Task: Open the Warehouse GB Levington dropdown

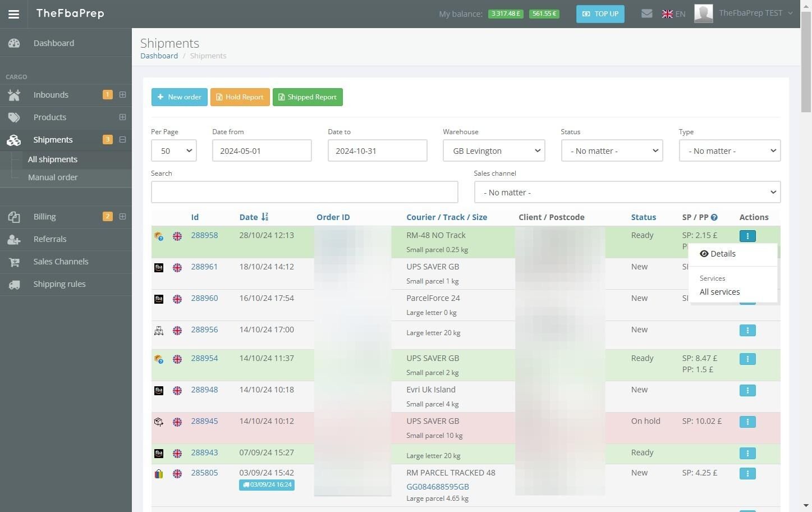Action: pos(494,150)
